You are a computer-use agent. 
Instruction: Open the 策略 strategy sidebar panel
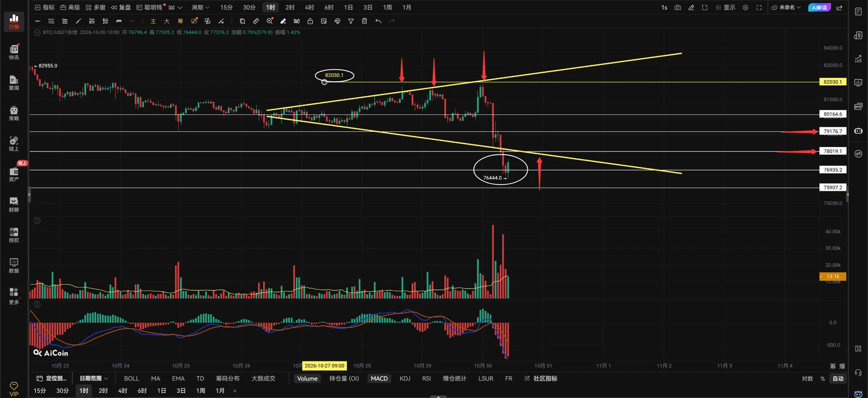(14, 113)
